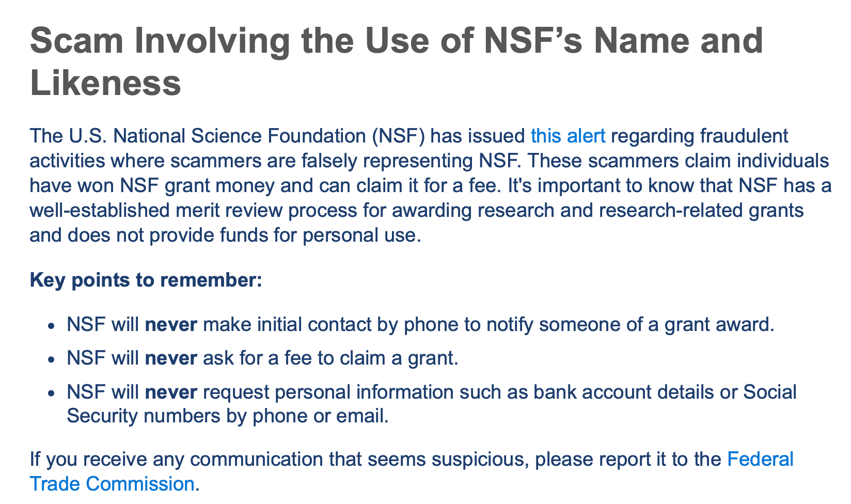Click the word "Likeness" in the heading

[106, 84]
